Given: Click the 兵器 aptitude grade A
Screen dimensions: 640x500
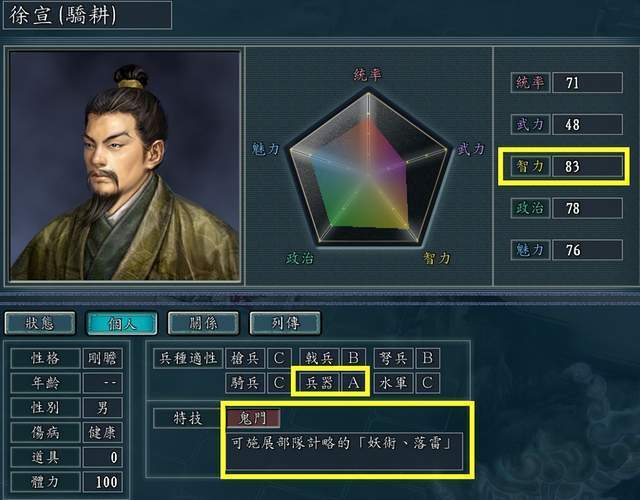Looking at the screenshot, I should point(353,383).
